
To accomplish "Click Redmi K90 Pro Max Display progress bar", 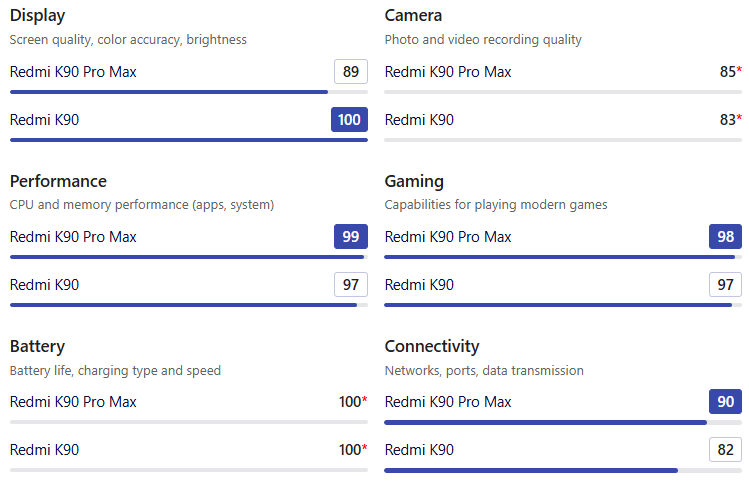I will (x=189, y=92).
